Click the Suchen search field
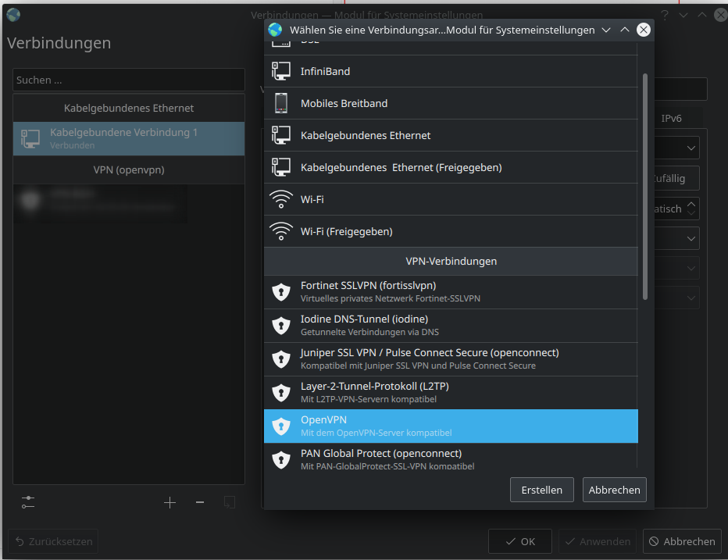 click(129, 80)
